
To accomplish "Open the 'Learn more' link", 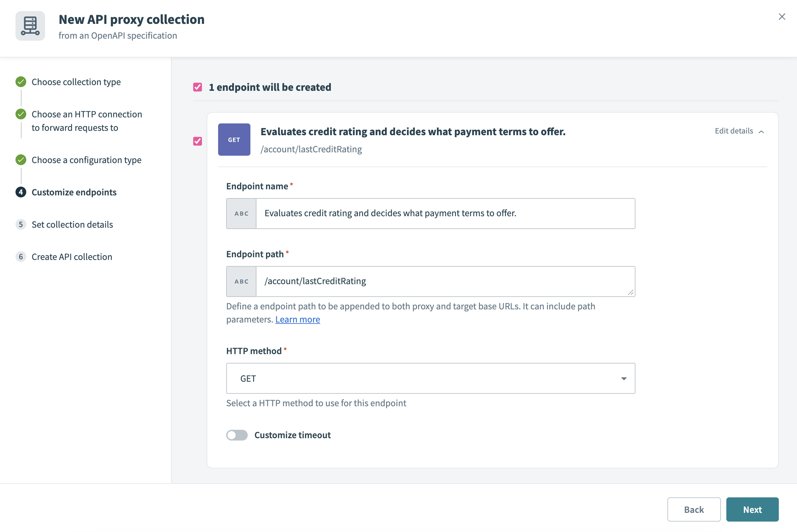I will point(298,319).
